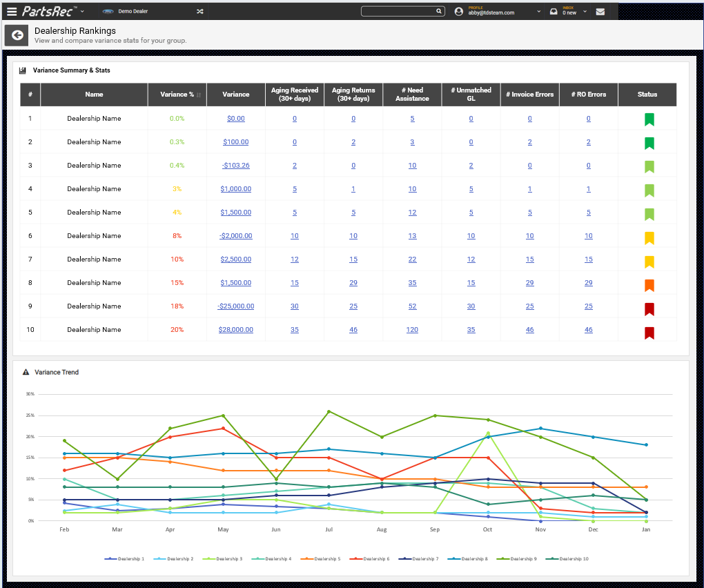Click the red status flag in row 10

click(649, 333)
